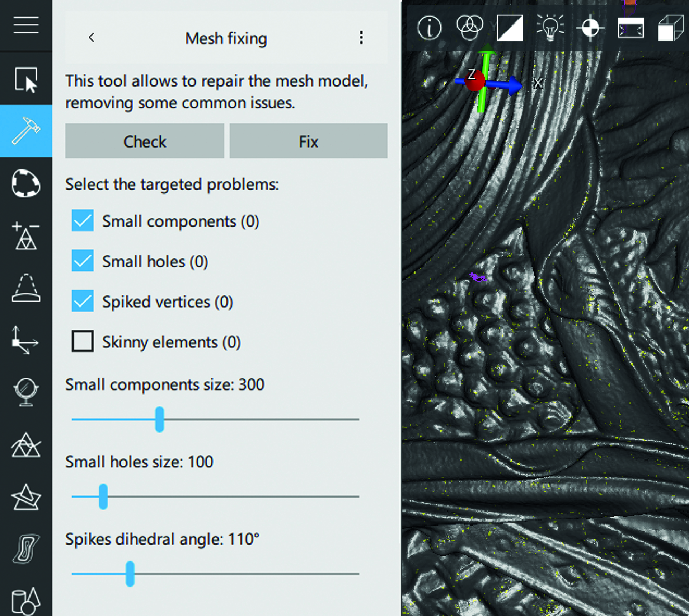Go back with the left chevron arrow
The width and height of the screenshot is (689, 616).
point(92,37)
